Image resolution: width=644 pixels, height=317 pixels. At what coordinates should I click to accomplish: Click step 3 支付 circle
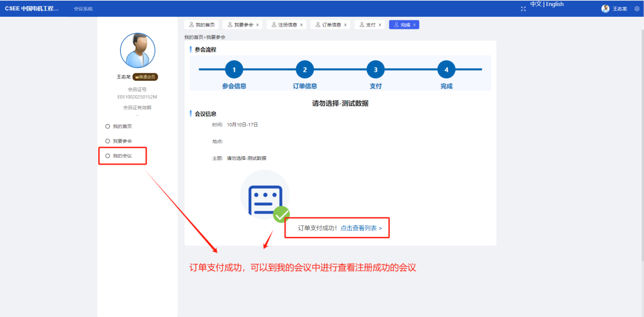375,70
